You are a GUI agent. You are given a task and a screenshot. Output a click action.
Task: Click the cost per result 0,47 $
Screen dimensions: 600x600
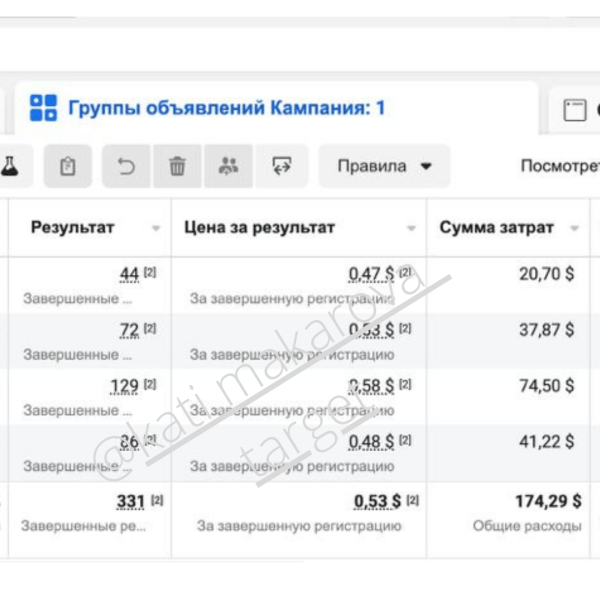[371, 274]
